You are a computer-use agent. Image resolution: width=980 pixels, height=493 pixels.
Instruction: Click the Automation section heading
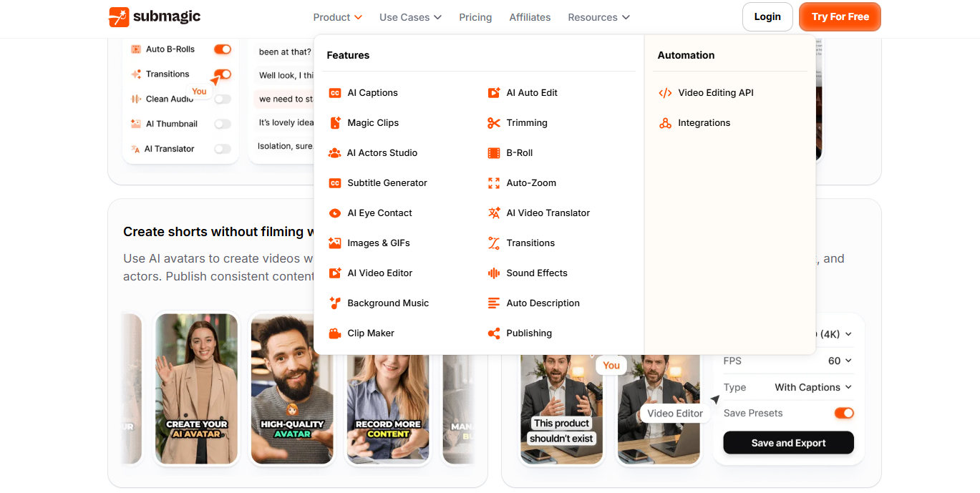pyautogui.click(x=686, y=55)
